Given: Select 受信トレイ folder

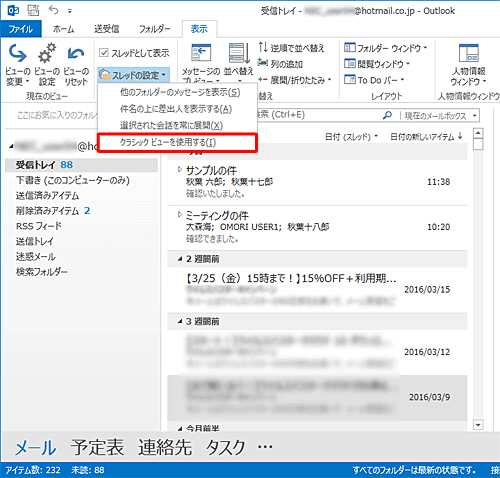Looking at the screenshot, I should [x=81, y=165].
